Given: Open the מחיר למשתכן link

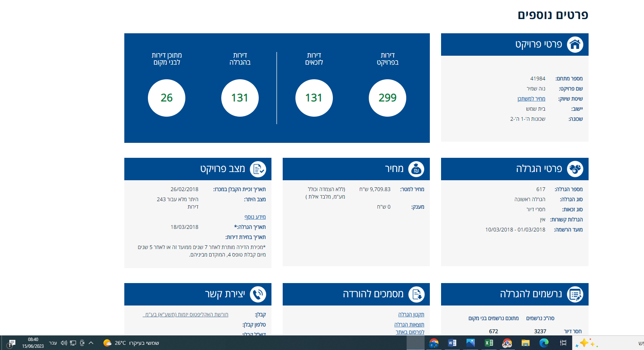Looking at the screenshot, I should 531,99.
